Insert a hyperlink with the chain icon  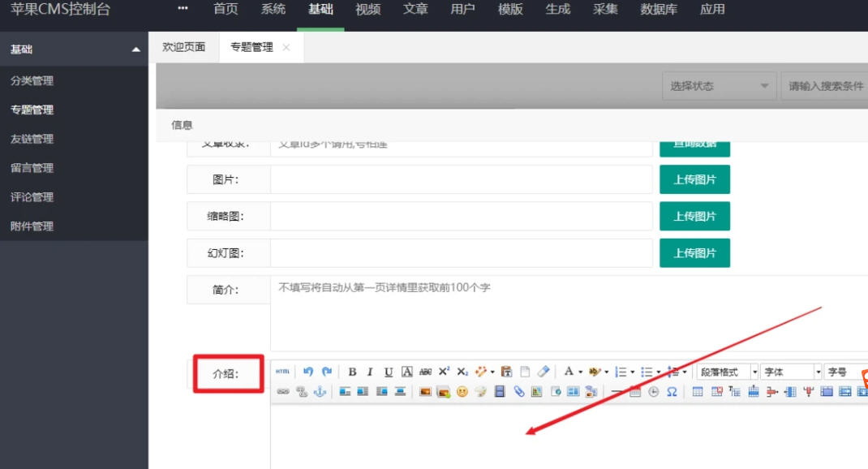283,391
